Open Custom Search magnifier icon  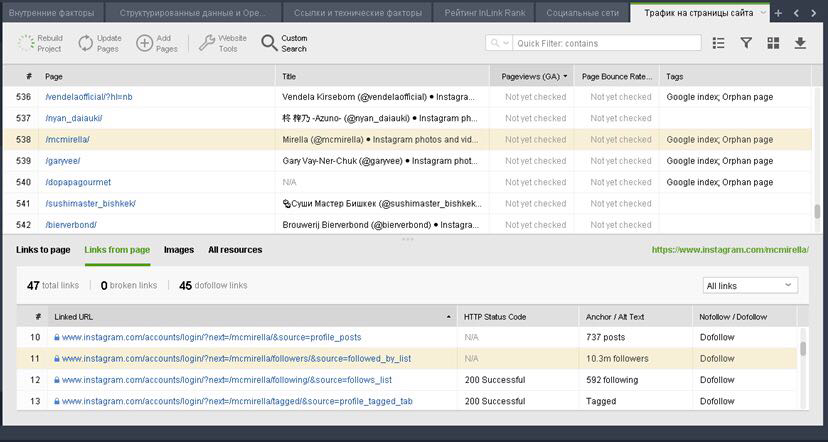269,43
